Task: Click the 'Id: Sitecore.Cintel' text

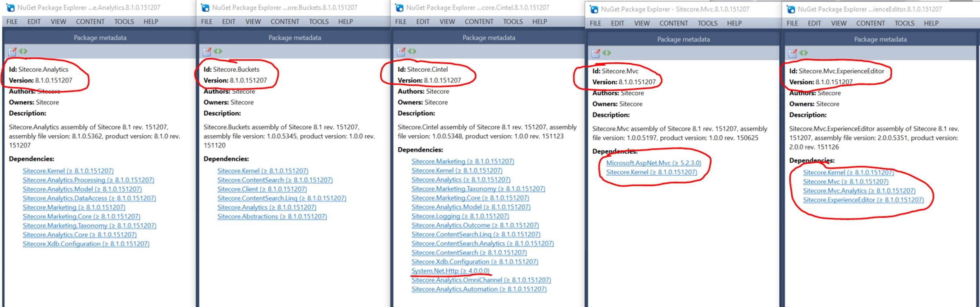Action: [423, 69]
